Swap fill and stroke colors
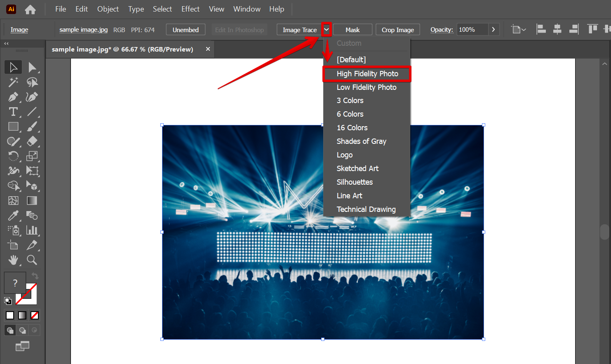 click(35, 276)
